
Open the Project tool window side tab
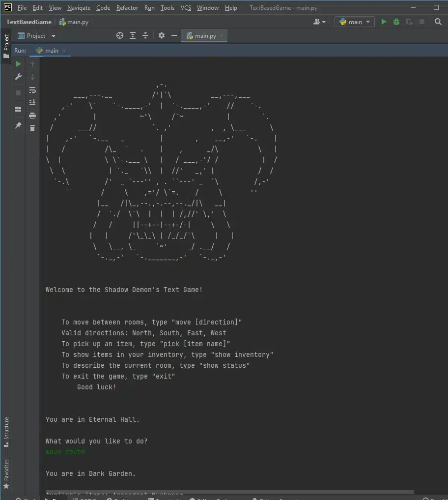(6, 46)
